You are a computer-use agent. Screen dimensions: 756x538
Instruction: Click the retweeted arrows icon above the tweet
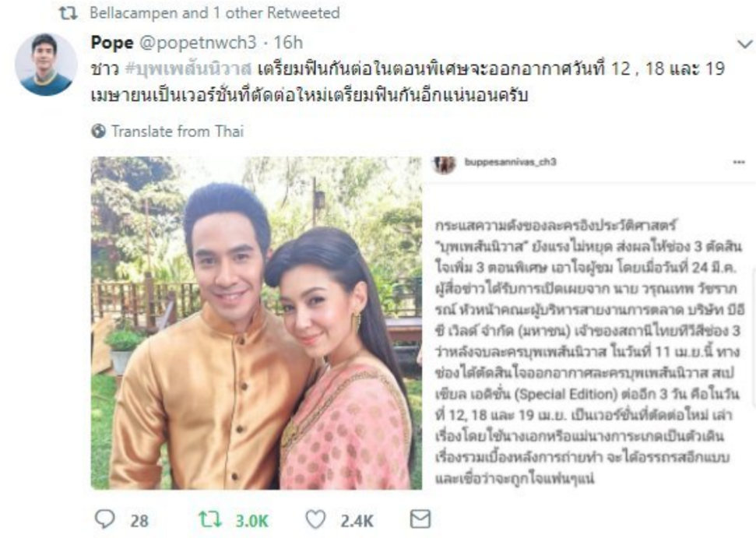tap(68, 13)
